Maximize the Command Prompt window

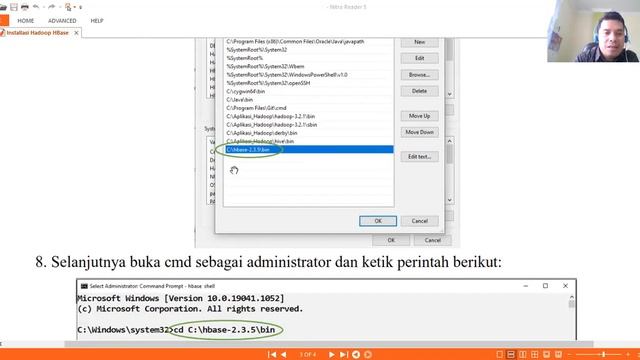tap(545, 286)
